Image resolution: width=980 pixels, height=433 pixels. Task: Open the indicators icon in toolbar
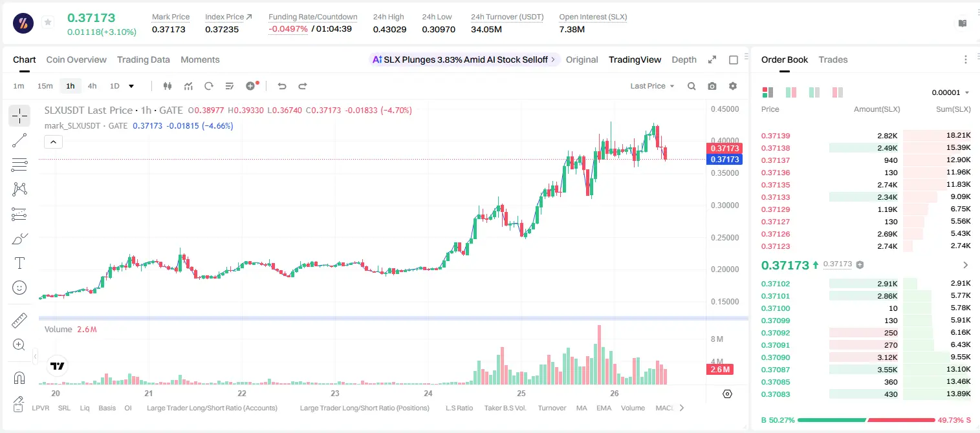[188, 86]
